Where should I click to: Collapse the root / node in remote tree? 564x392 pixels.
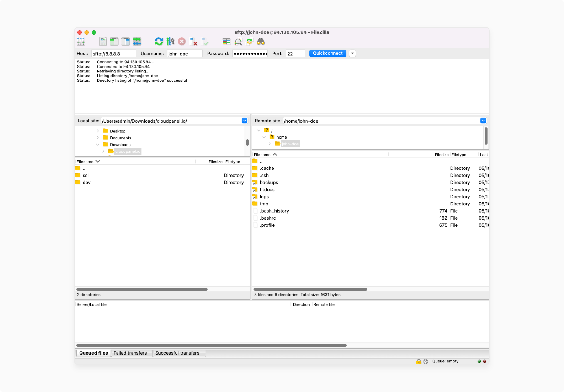click(x=259, y=130)
